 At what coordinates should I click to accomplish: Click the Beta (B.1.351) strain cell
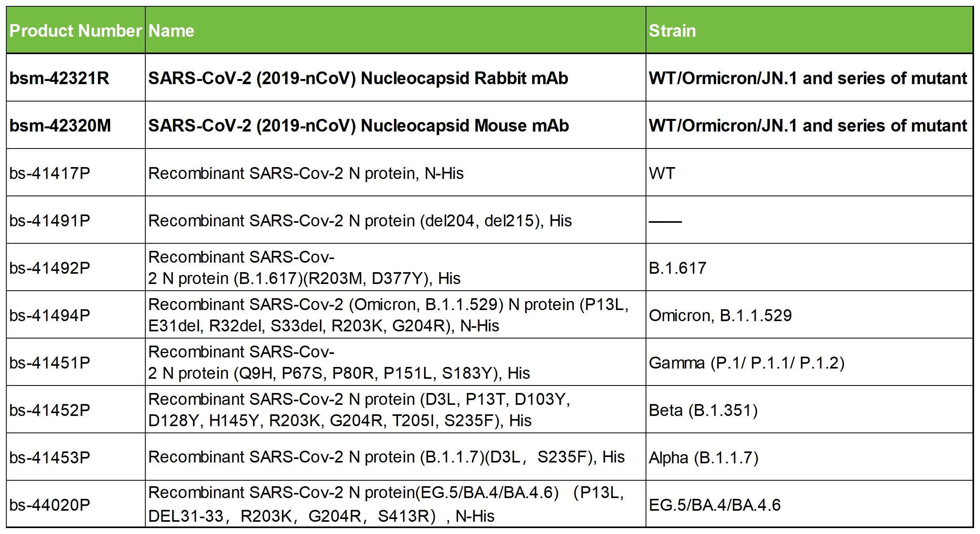tap(703, 410)
